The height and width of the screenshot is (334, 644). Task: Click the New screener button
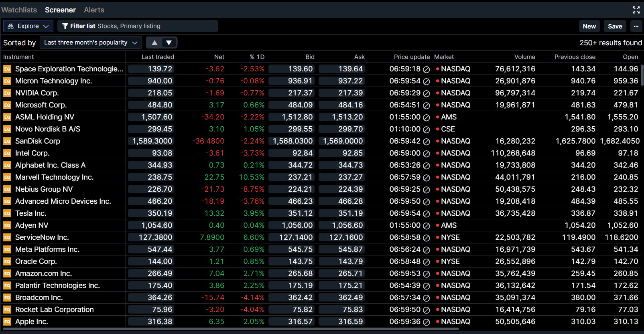589,26
